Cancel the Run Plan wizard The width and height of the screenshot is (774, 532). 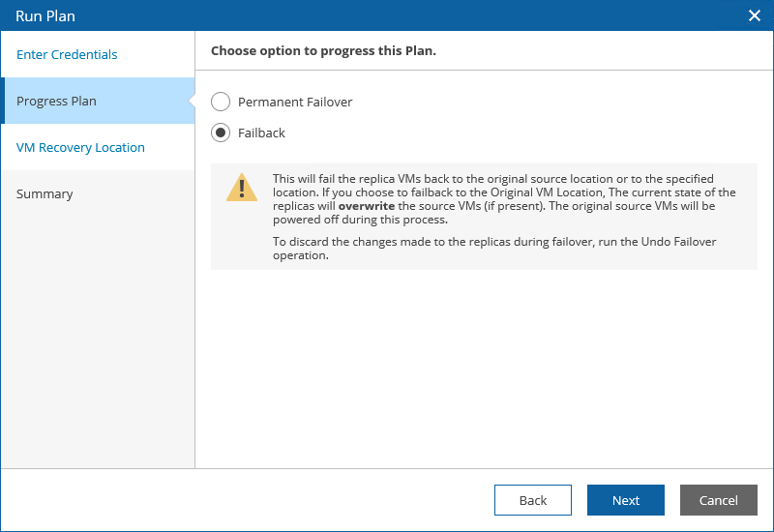coord(718,500)
